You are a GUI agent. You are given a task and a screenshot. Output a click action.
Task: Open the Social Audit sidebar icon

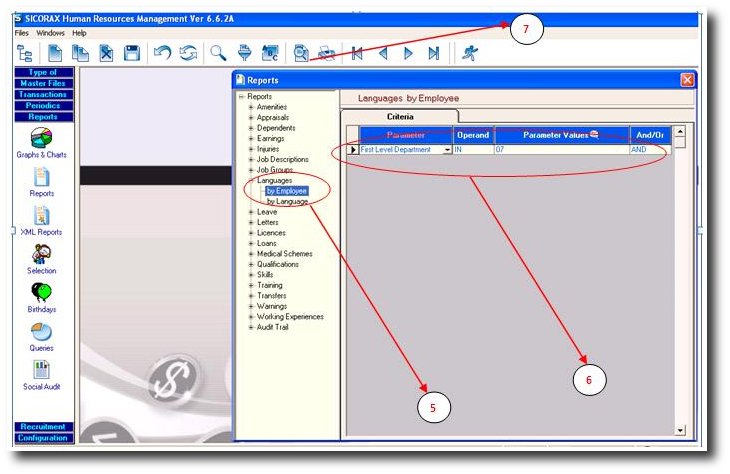click(x=42, y=374)
